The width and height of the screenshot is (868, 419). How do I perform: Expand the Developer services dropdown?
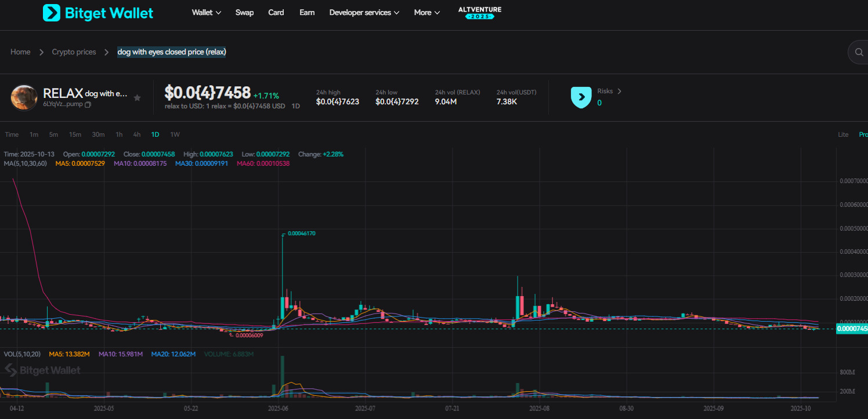point(364,13)
